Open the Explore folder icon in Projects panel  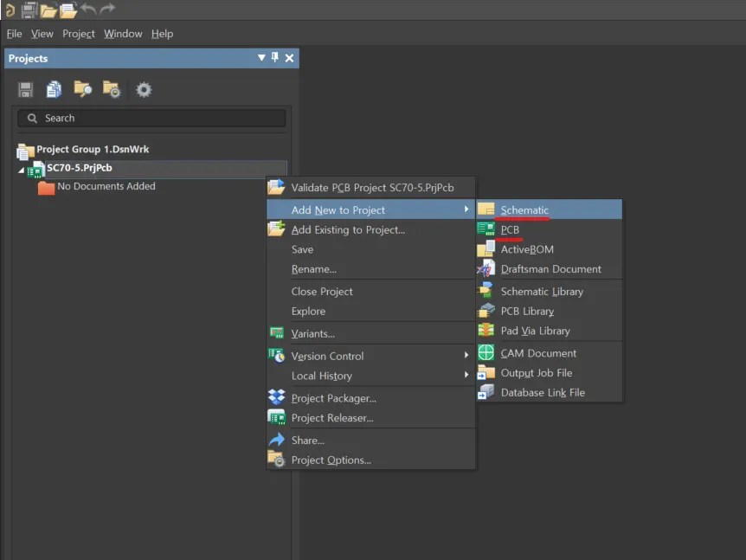click(x=82, y=89)
